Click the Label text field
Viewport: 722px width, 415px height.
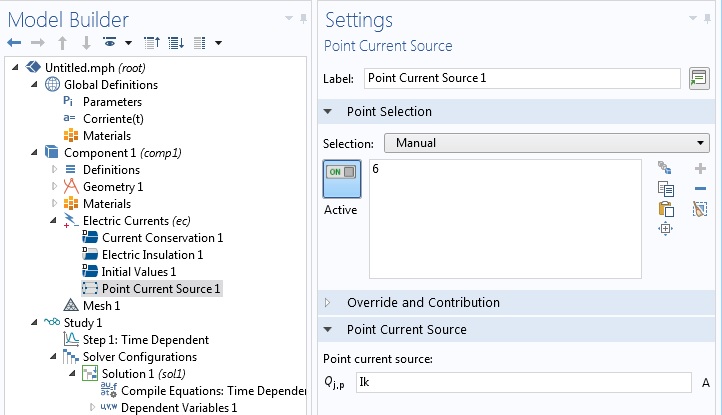tap(523, 78)
